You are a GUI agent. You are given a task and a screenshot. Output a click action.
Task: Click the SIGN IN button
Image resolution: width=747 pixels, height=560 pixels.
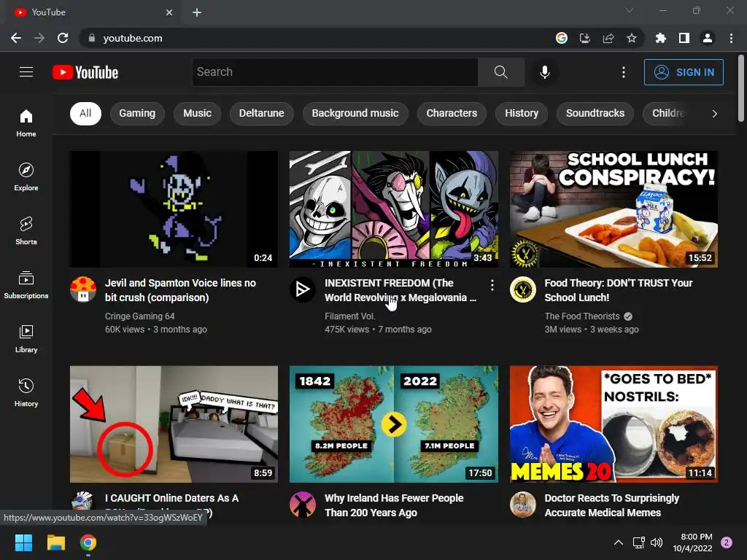[684, 72]
